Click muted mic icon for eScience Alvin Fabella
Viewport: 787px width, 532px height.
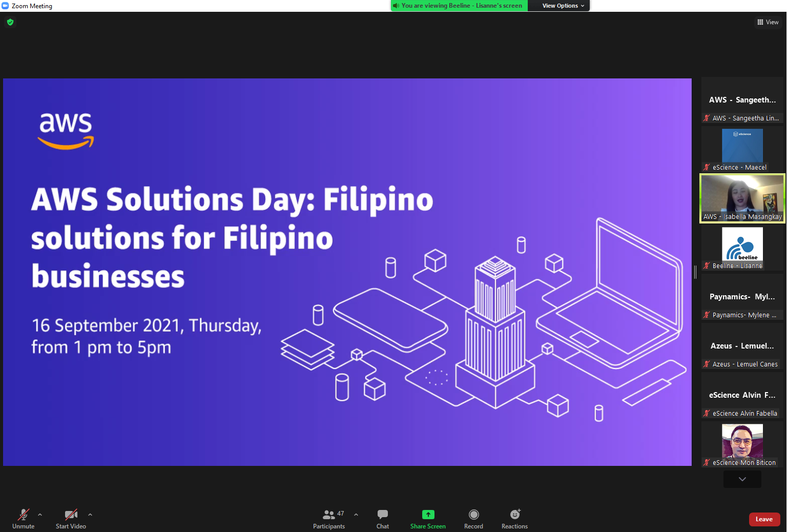[x=707, y=414]
